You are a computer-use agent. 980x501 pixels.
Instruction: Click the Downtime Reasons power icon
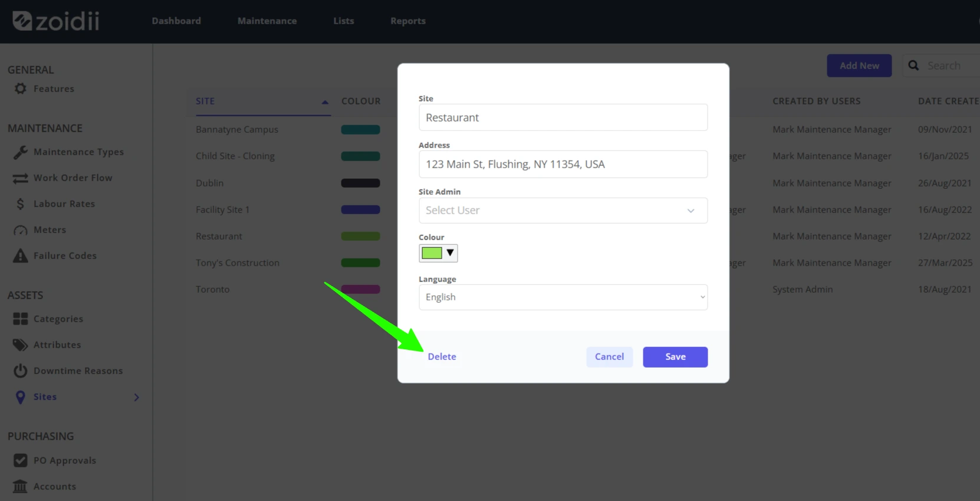coord(21,371)
